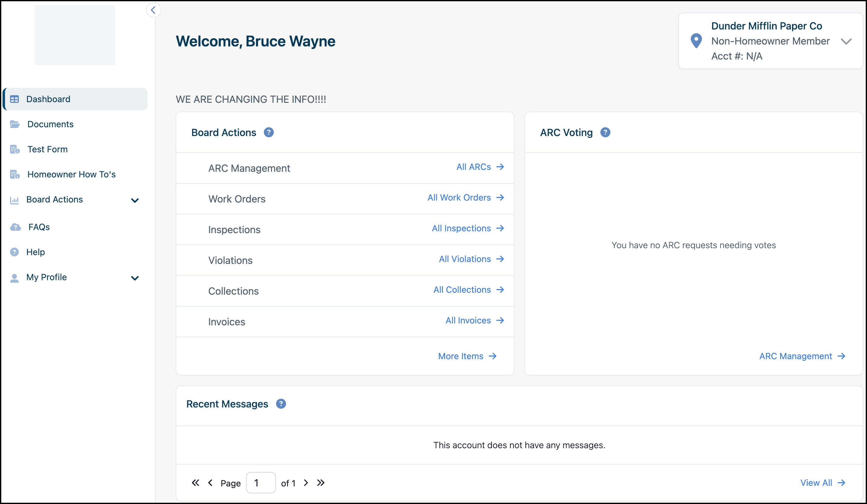The height and width of the screenshot is (504, 867).
Task: Expand Board Actions submenu in sidebar
Action: point(135,200)
